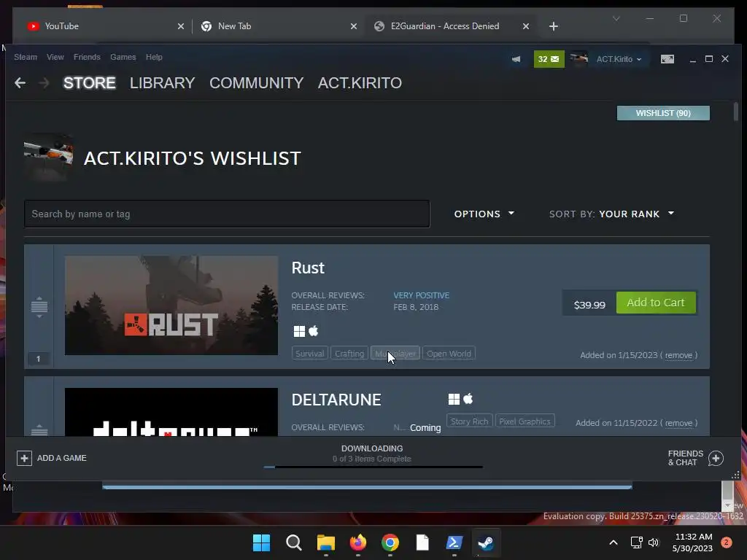This screenshot has height=560, width=747.
Task: Switch to Big Picture mode icon
Action: pyautogui.click(x=667, y=59)
